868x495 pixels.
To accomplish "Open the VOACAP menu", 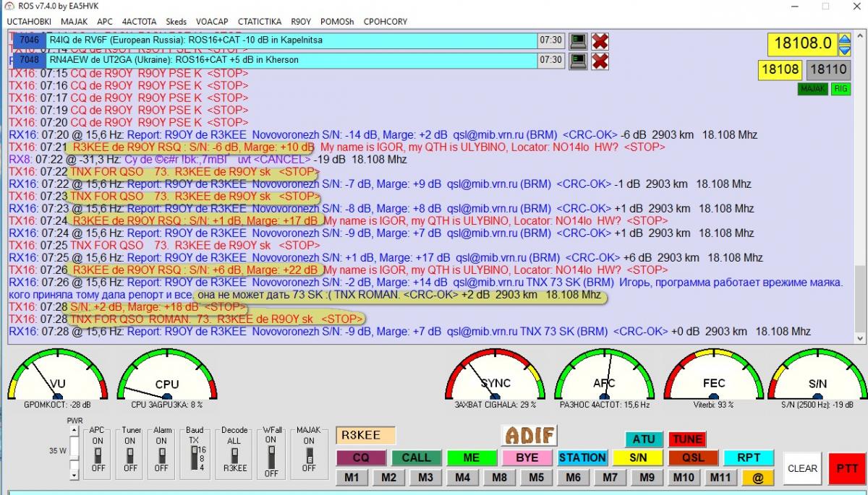I will 211,22.
